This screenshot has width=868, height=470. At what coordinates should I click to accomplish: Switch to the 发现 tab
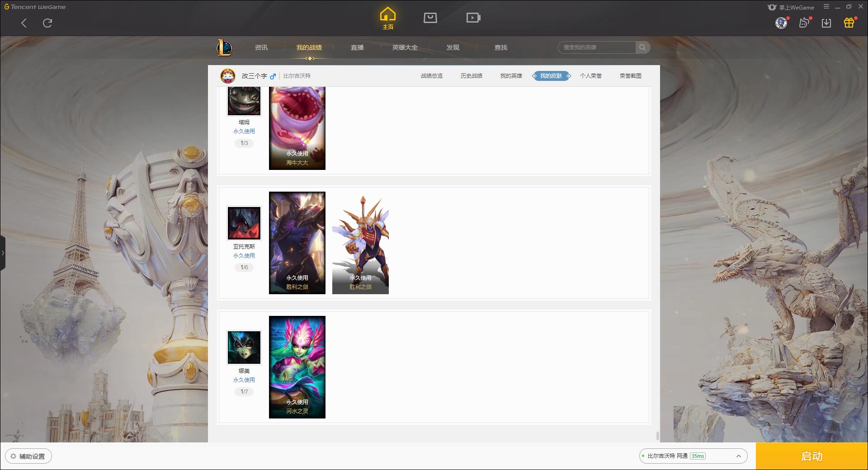(453, 47)
